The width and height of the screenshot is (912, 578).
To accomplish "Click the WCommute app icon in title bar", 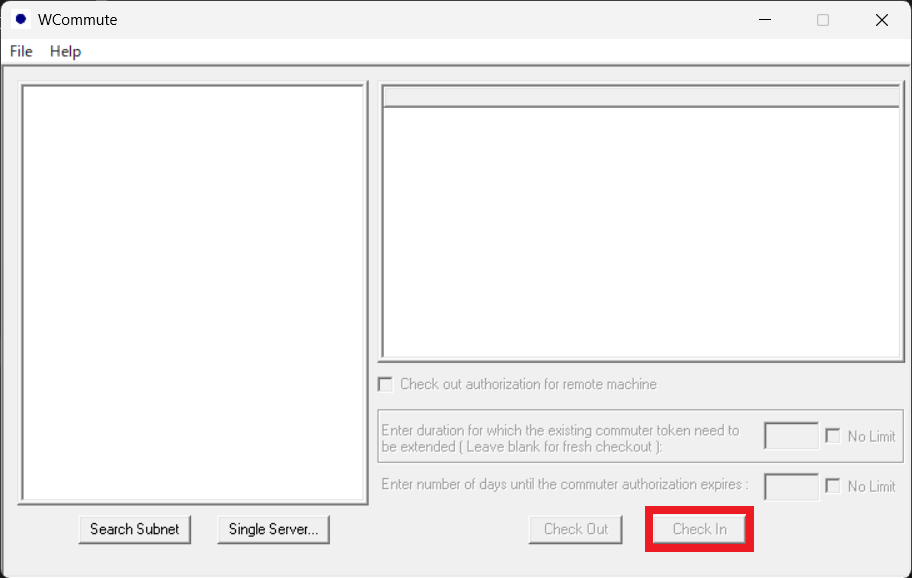I will pyautogui.click(x=21, y=19).
